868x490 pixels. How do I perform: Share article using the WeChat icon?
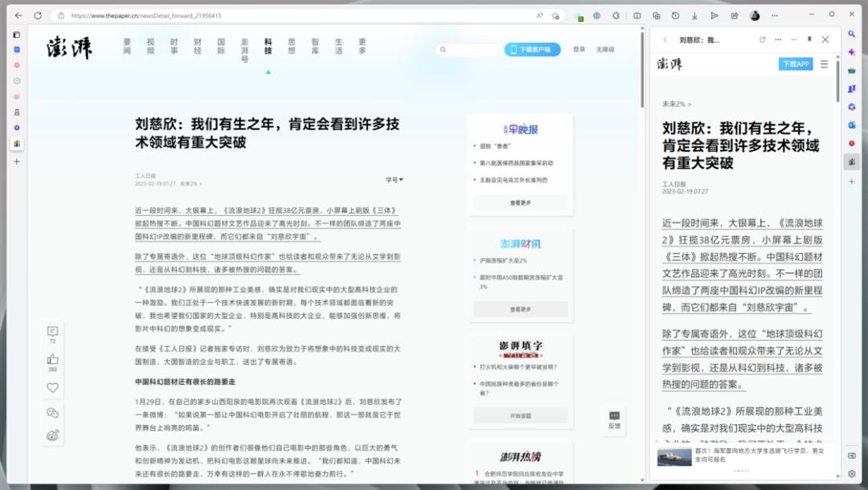(x=53, y=412)
